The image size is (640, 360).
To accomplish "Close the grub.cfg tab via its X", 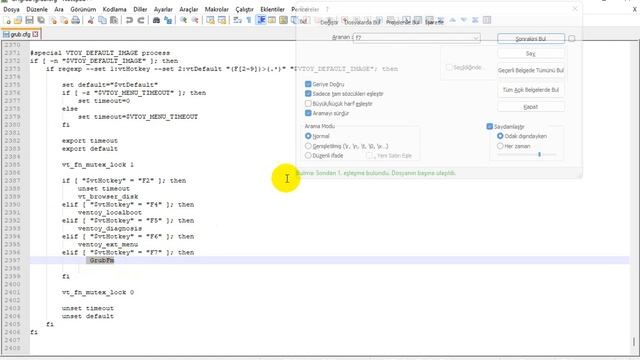I will 36,34.
